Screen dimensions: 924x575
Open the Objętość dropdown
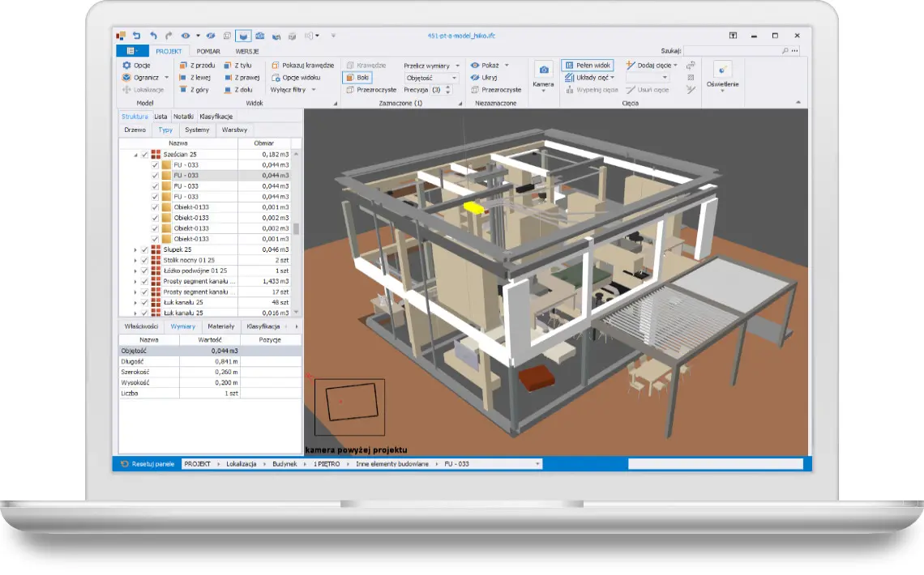(432, 78)
